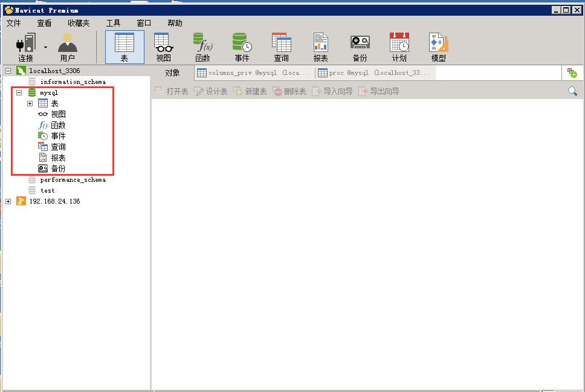Select the localhost_3306 connection
Screen dimensions: 585x392
tap(54, 71)
